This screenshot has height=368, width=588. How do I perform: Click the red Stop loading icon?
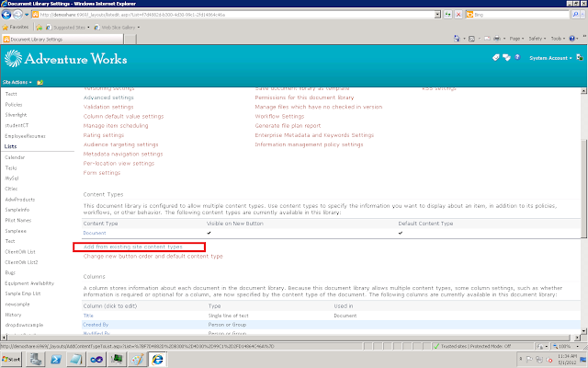[x=458, y=15]
